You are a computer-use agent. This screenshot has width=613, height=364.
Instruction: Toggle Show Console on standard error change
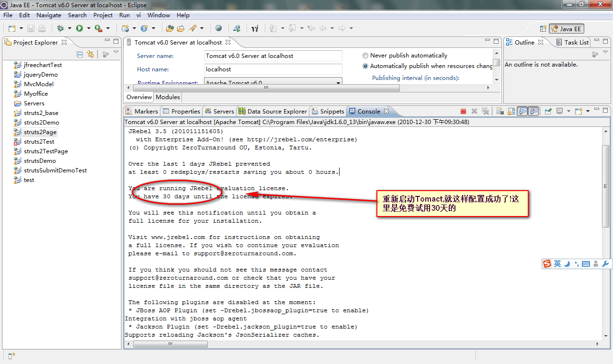coord(534,111)
